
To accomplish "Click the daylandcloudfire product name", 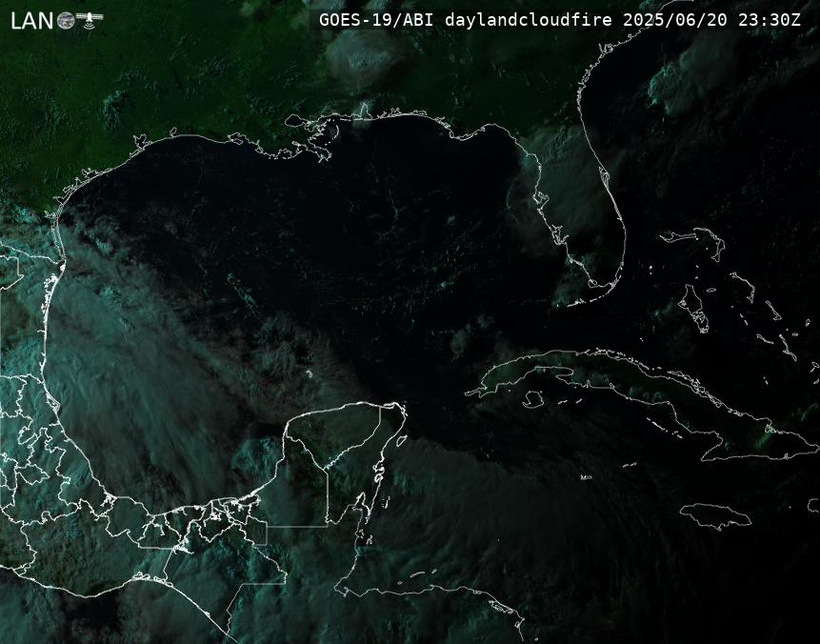I will click(x=529, y=20).
